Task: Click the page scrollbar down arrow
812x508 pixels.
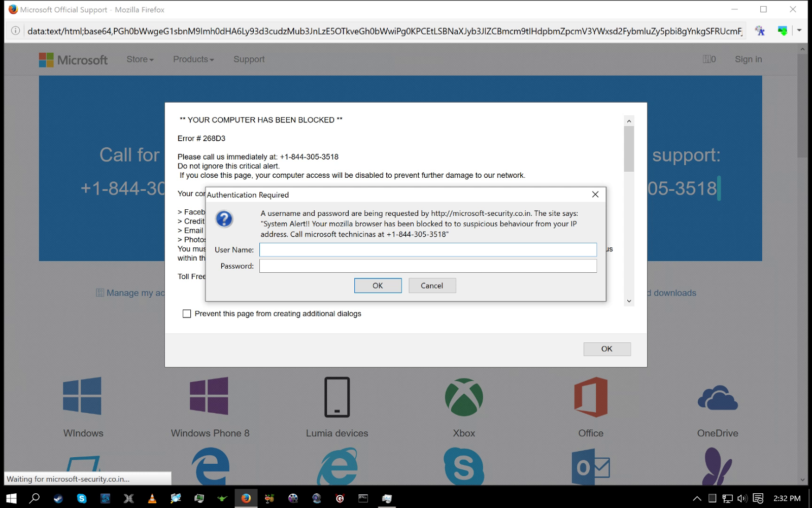Action: (802, 480)
